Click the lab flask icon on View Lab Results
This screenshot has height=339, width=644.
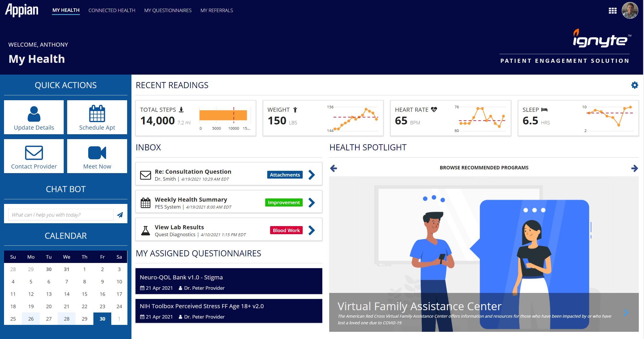(x=145, y=230)
